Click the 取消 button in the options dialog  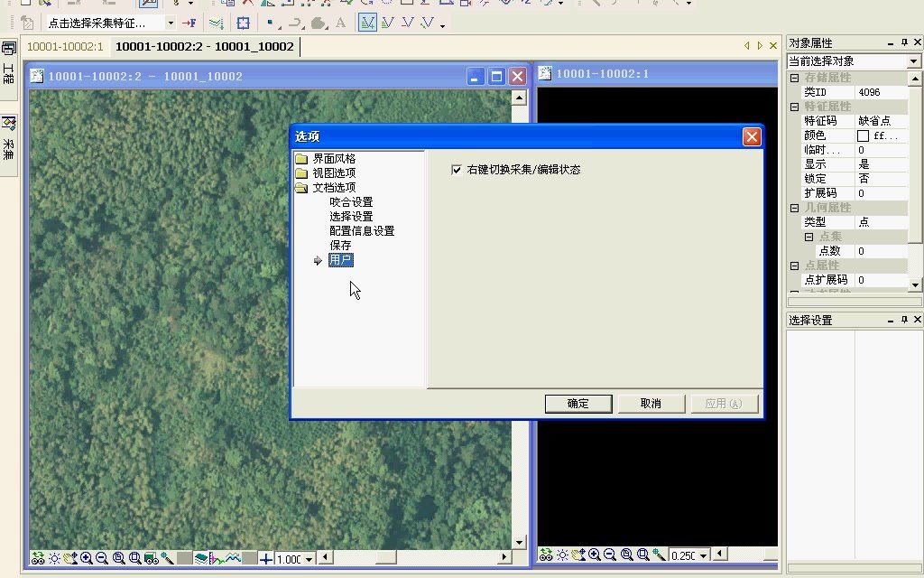coord(651,403)
